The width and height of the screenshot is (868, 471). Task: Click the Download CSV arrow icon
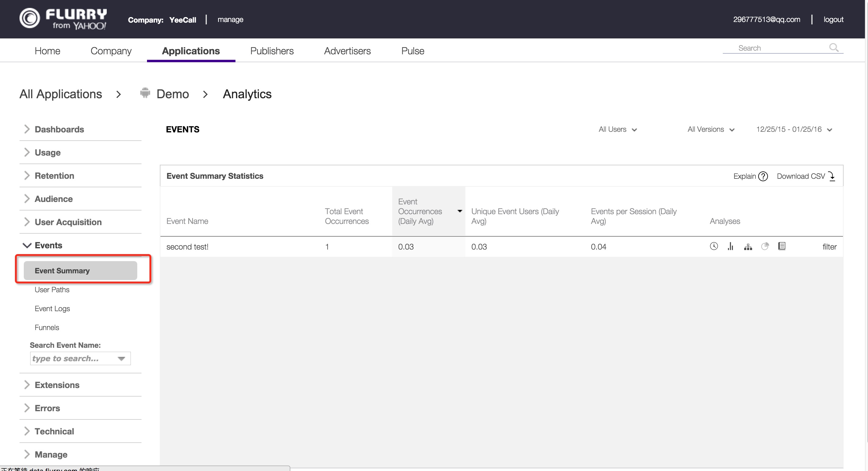pyautogui.click(x=832, y=176)
